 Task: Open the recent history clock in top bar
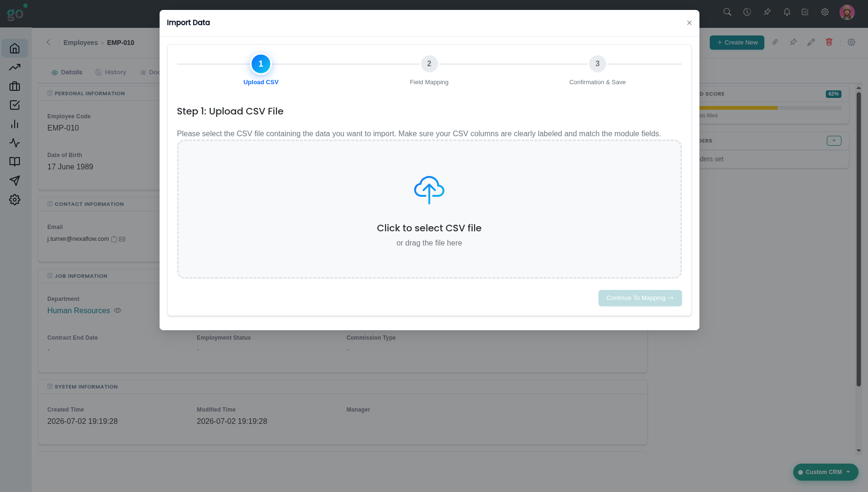(x=747, y=12)
